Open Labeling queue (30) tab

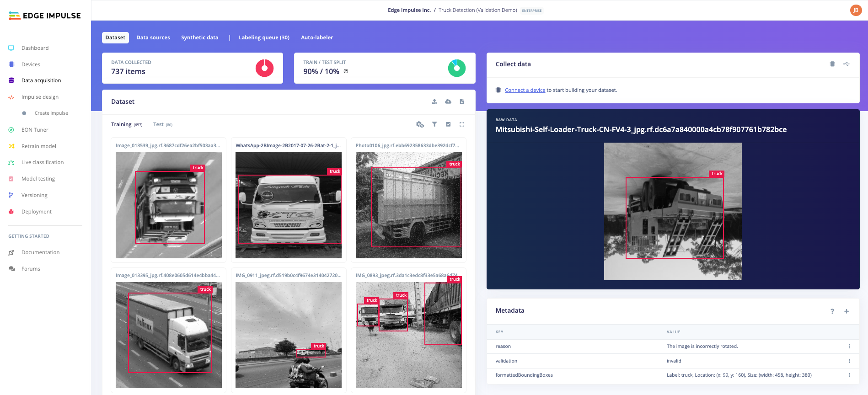coord(264,37)
